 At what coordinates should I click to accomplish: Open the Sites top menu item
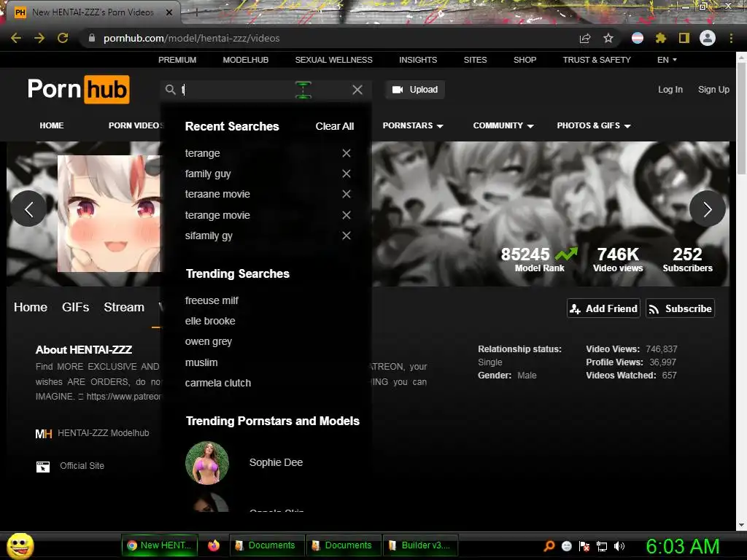476,60
